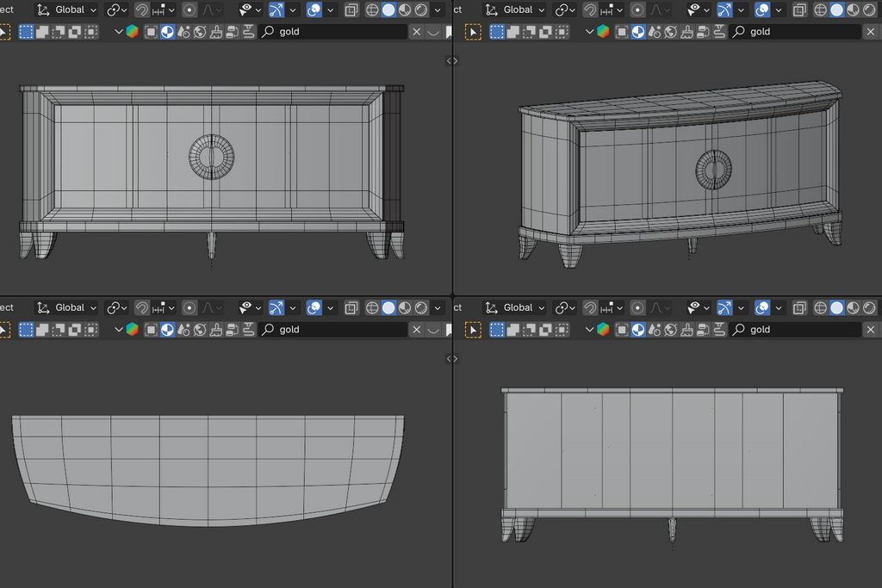Screen dimensions: 882x588
Task: Click the colorful hexagon icon in top-right viewport
Action: coord(603,32)
